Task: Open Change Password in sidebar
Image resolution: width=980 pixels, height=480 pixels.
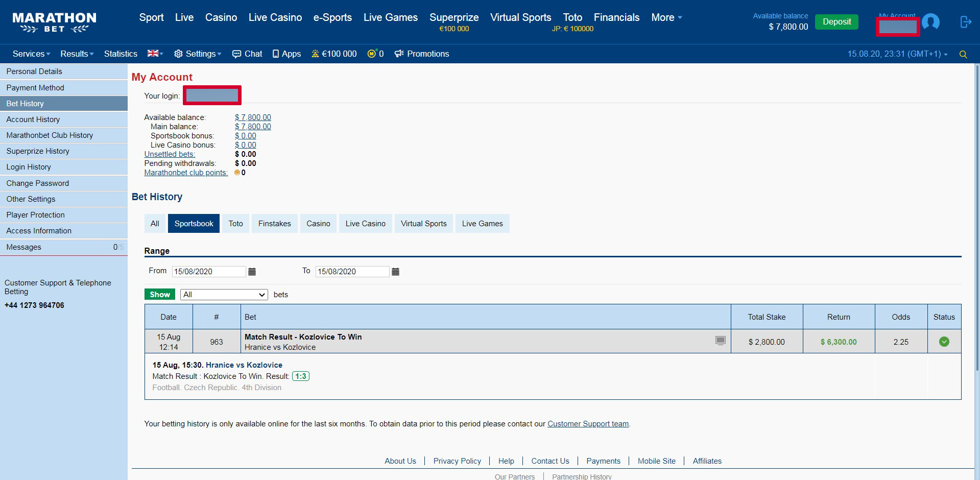Action: 64,183
